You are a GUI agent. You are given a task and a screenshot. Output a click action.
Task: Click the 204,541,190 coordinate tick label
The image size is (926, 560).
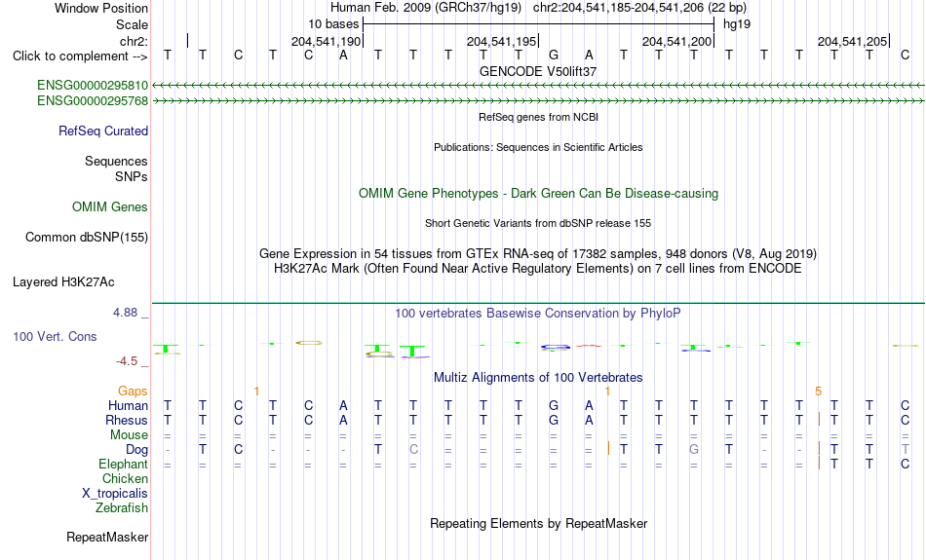coord(326,41)
